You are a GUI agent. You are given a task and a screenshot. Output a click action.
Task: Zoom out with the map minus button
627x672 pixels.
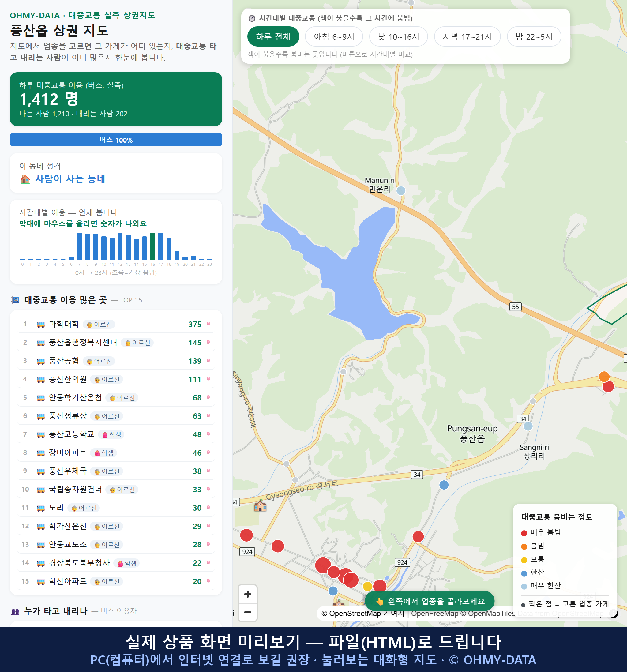(x=247, y=612)
